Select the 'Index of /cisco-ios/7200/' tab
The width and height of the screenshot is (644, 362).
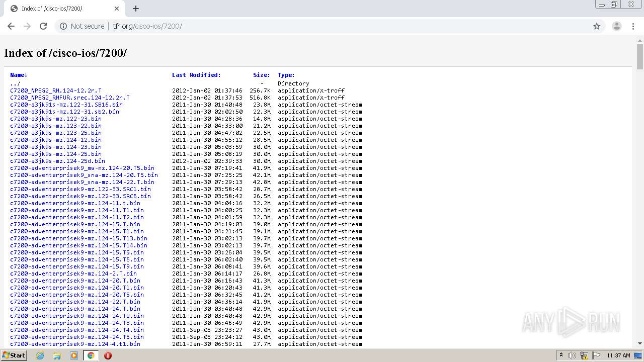[64, 9]
